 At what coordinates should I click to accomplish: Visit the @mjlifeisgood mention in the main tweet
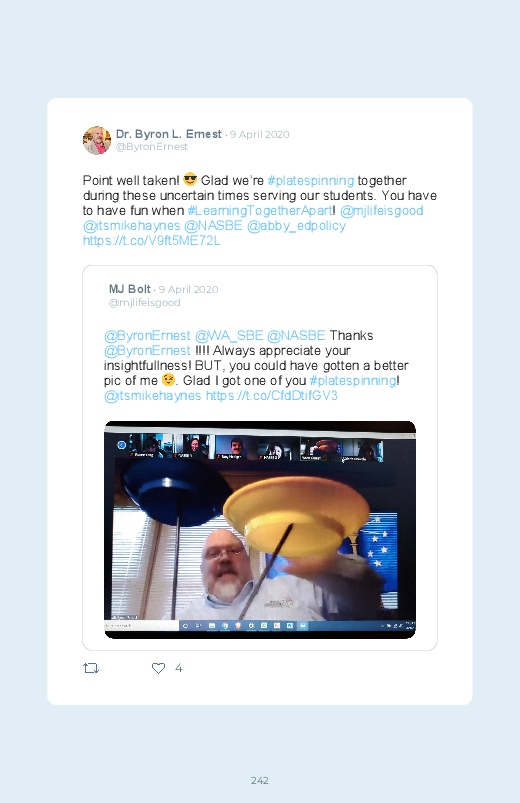(382, 210)
